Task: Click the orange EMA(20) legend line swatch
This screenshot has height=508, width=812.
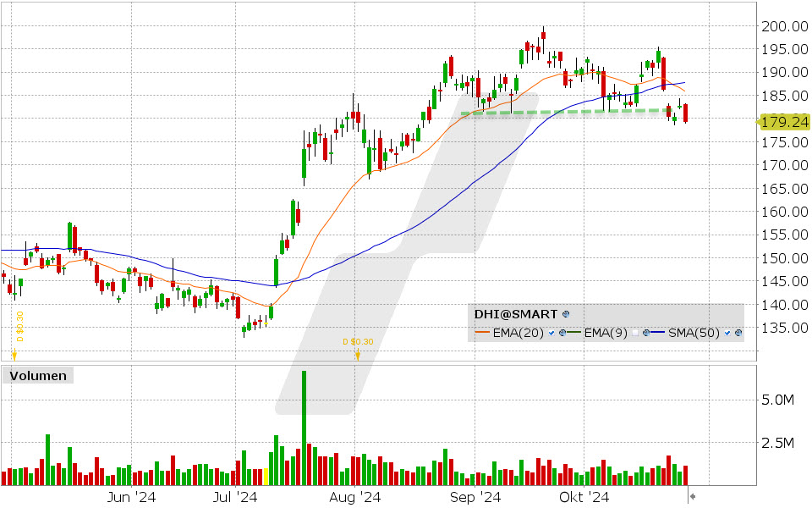Action: click(x=483, y=332)
